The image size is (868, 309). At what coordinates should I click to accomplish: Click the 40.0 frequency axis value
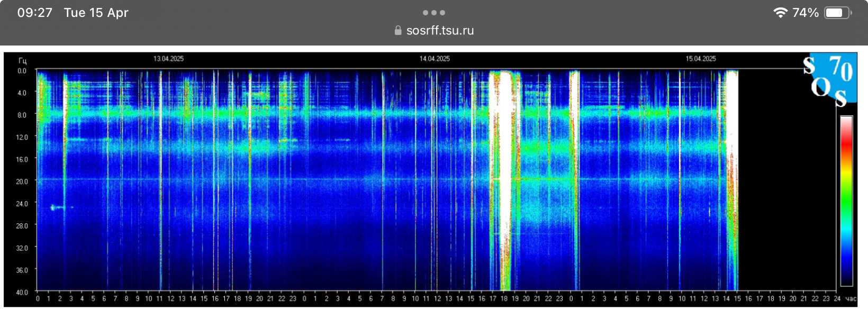22,292
